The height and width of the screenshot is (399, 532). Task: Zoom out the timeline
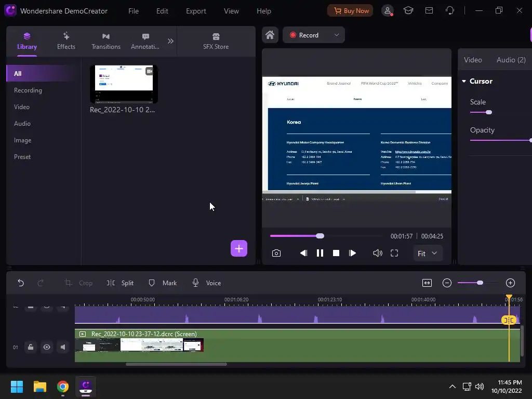tap(447, 283)
